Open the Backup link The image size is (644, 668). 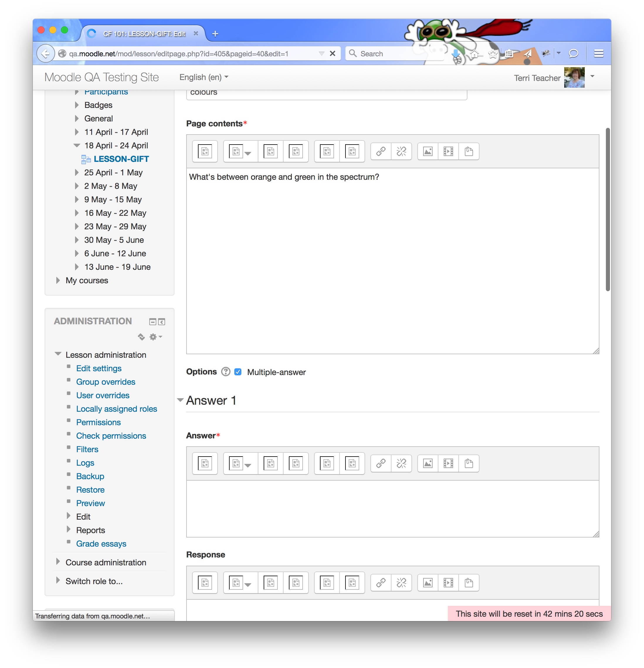pyautogui.click(x=90, y=476)
